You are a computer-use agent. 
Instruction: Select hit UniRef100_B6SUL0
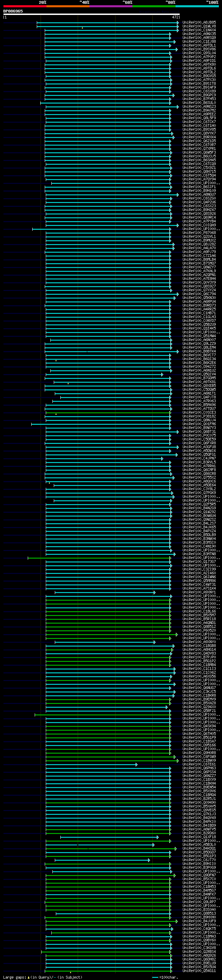point(199,103)
